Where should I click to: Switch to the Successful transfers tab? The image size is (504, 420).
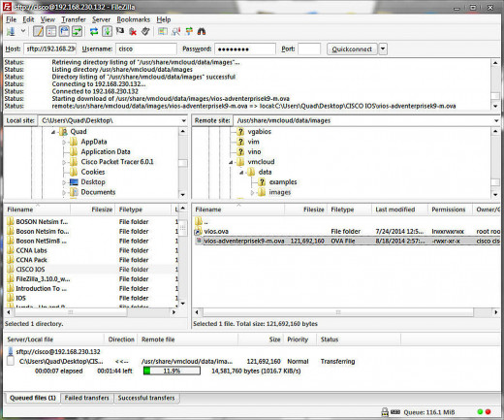(x=146, y=398)
